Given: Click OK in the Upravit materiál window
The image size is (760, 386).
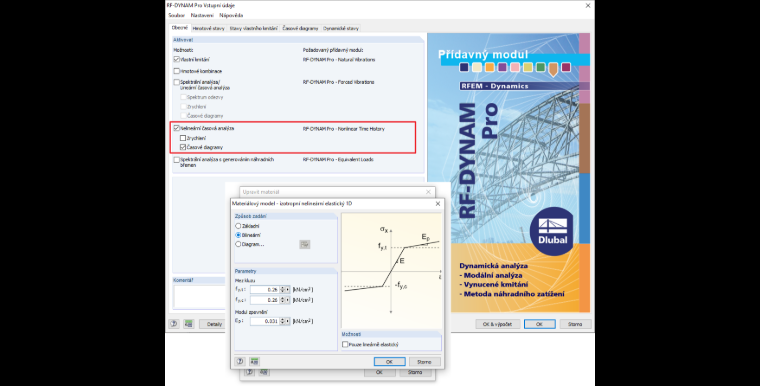Looking at the screenshot, I should [x=379, y=372].
